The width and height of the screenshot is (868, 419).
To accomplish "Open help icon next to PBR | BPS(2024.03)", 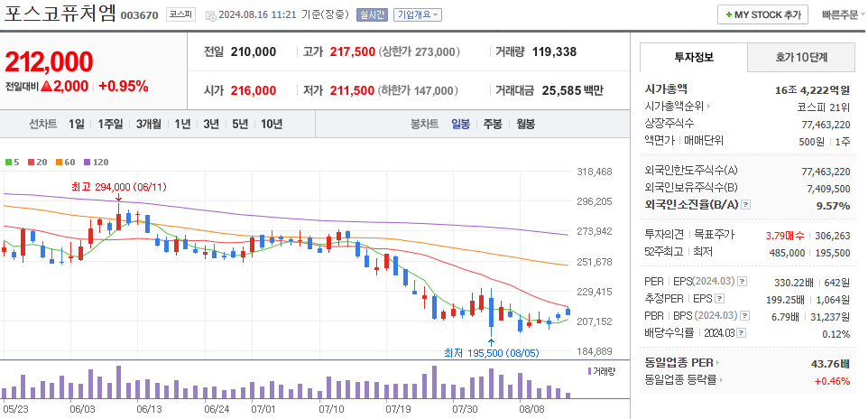I will pyautogui.click(x=745, y=316).
